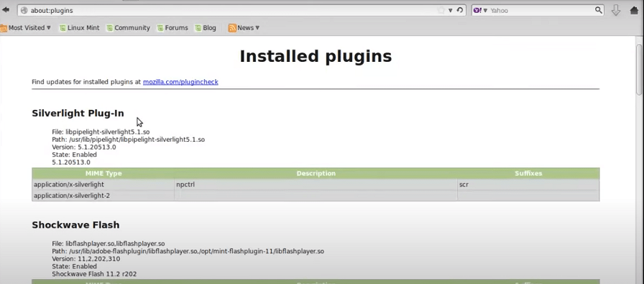This screenshot has width=644, height=284.
Task: Select File: libpipelight-silverlight5.1.so line
Action: tap(101, 132)
